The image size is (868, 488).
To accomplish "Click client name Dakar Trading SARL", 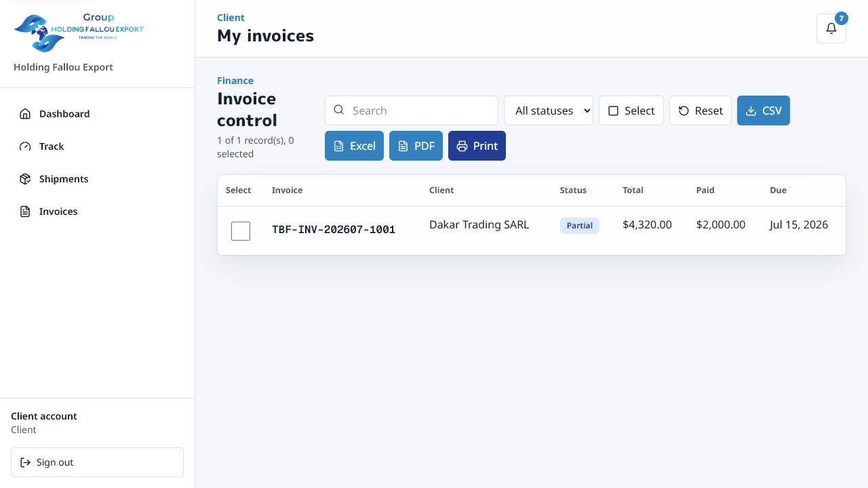I will (479, 224).
